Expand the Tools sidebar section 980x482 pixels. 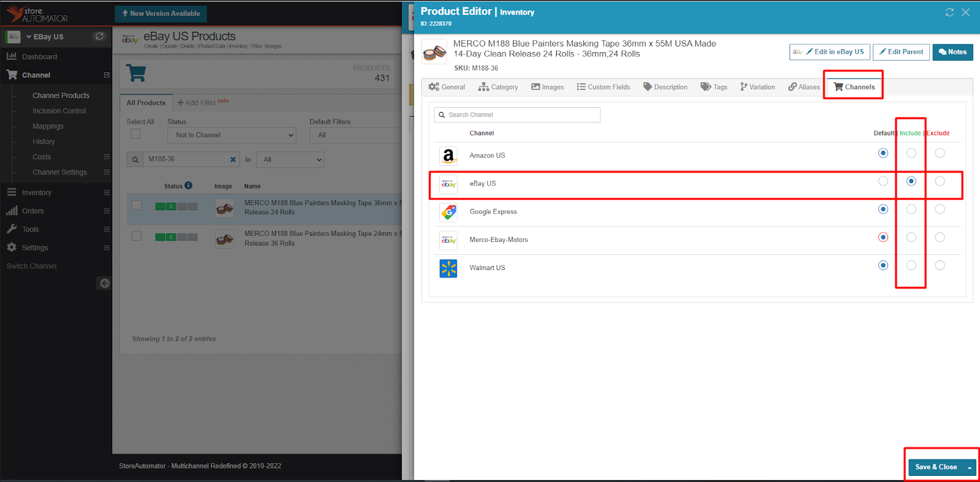(107, 229)
